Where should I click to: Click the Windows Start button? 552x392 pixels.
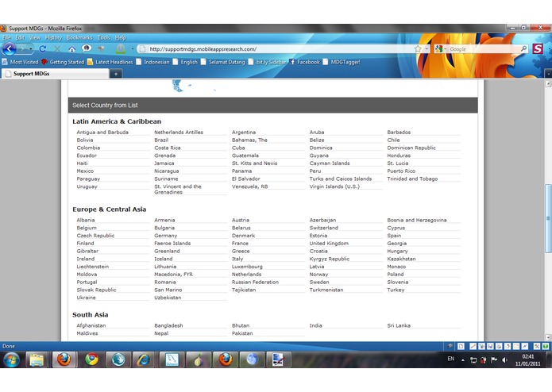point(11,359)
